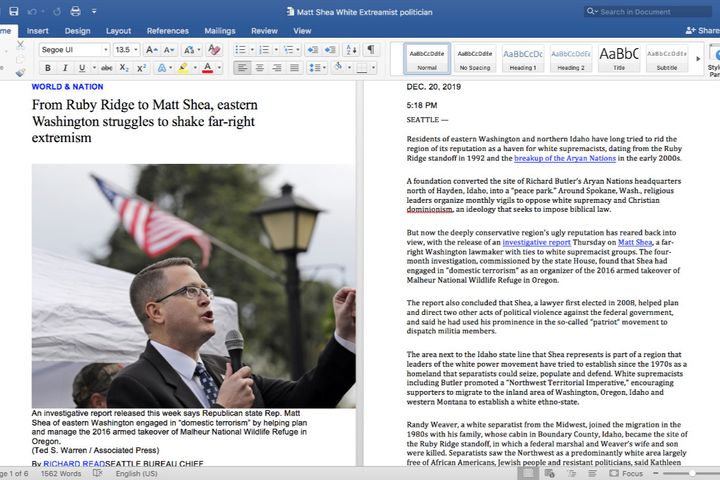This screenshot has height=480, width=720.
Task: Click the Multilevel List icon
Action: pyautogui.click(x=288, y=50)
